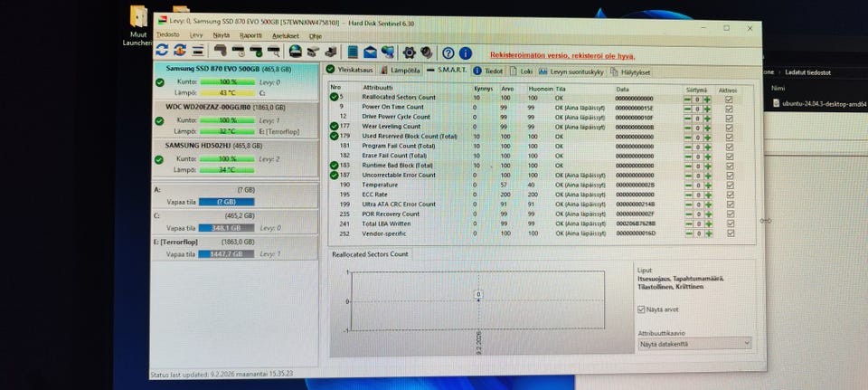Uncheck Aktivoi for Wear Leveling Count
This screenshot has width=868, height=390.
(x=729, y=128)
